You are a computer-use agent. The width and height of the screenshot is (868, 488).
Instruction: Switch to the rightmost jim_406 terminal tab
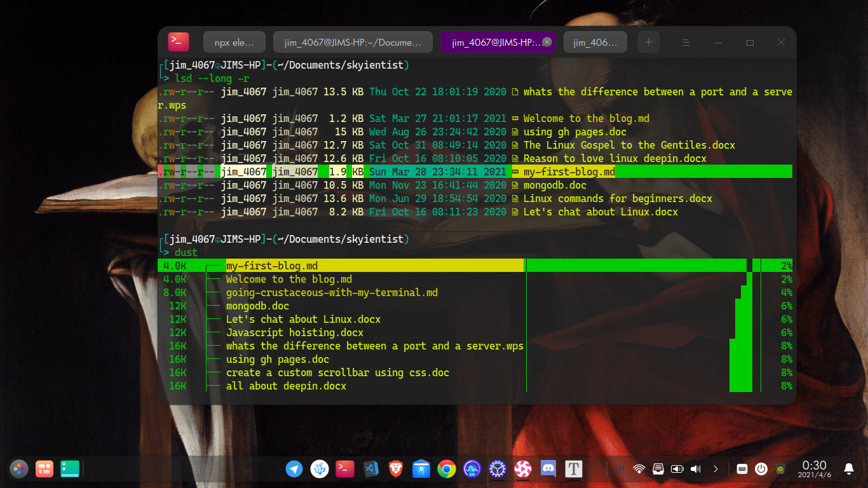click(x=595, y=41)
